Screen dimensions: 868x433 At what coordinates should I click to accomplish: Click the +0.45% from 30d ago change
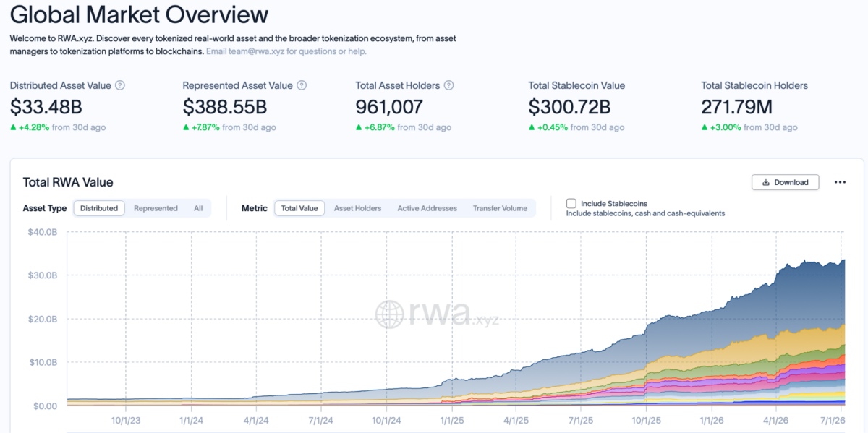point(576,127)
